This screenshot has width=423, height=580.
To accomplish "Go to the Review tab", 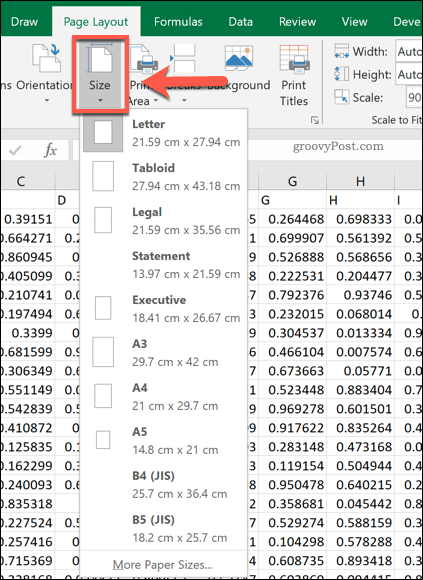I will click(x=298, y=21).
